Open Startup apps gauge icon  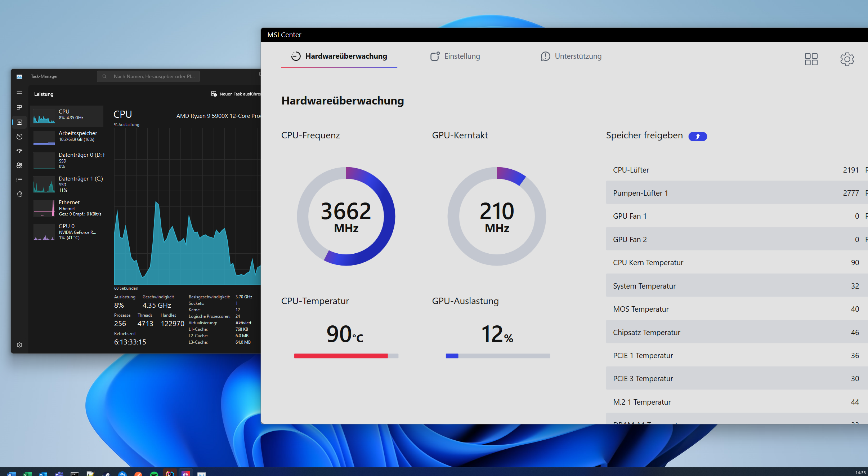tap(19, 151)
